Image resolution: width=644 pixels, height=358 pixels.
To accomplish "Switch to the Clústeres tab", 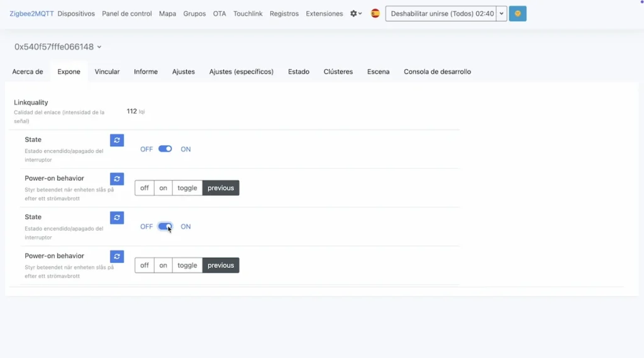I will tap(338, 72).
